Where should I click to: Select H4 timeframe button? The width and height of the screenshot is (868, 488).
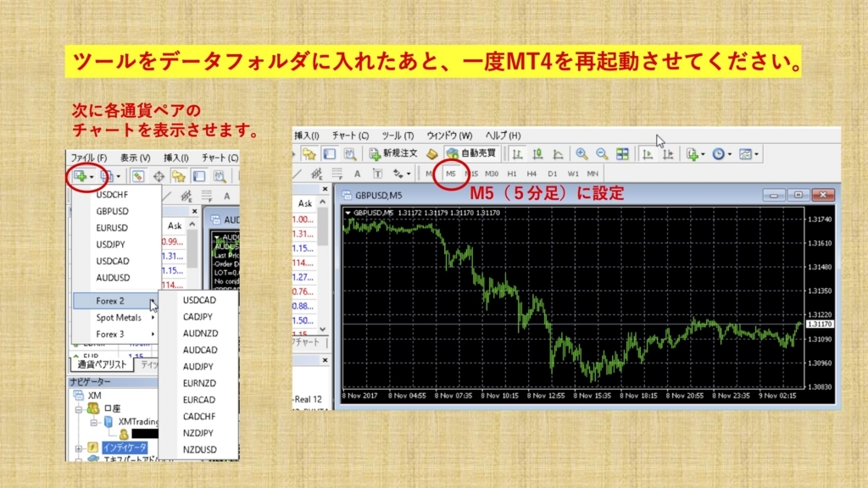pyautogui.click(x=531, y=174)
